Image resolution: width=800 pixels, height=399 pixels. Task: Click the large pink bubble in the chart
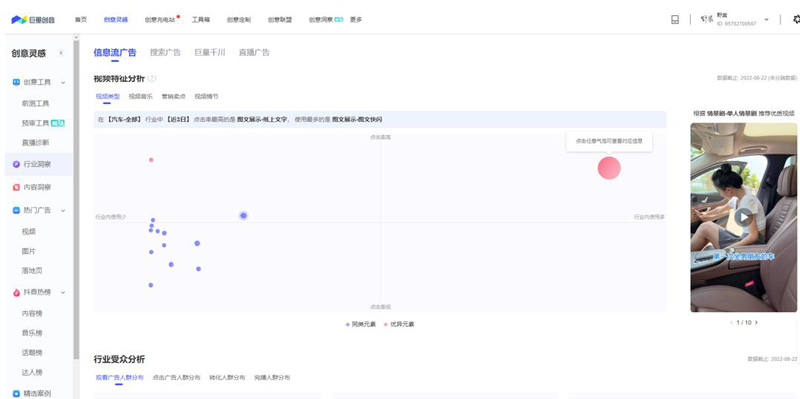[x=609, y=168]
